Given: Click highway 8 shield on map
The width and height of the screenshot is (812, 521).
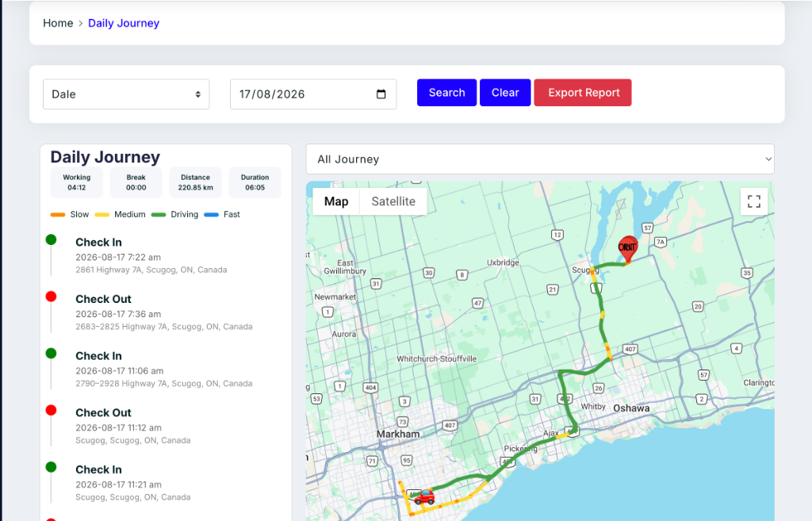Looking at the screenshot, I should pyautogui.click(x=462, y=275).
